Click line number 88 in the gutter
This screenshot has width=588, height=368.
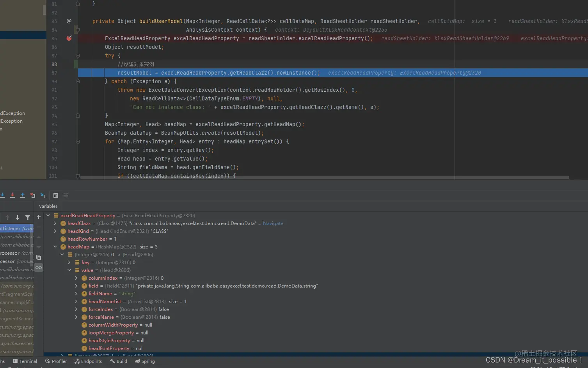tap(54, 64)
